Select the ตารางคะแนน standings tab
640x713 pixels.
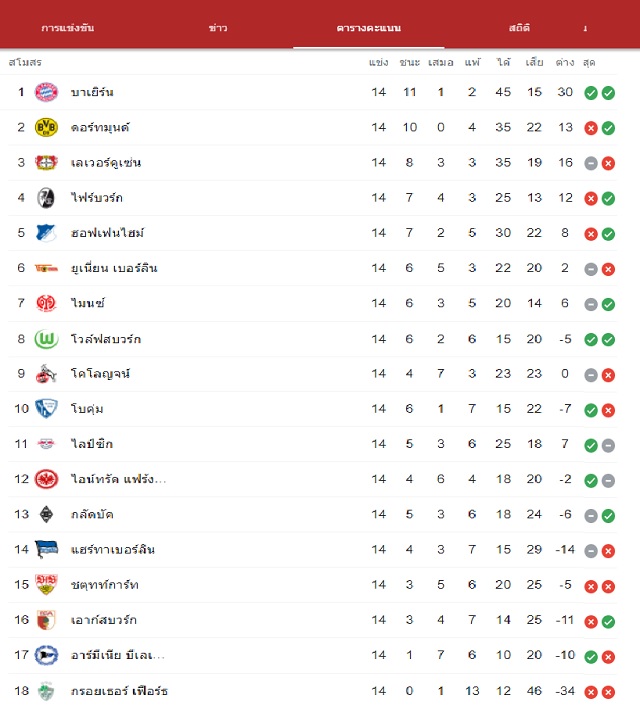[x=368, y=28]
